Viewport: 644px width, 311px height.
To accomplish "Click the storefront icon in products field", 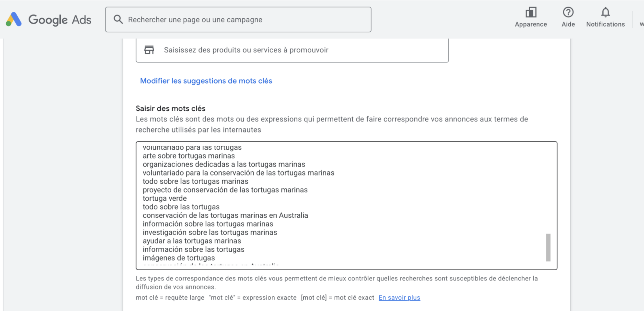I will pos(149,50).
